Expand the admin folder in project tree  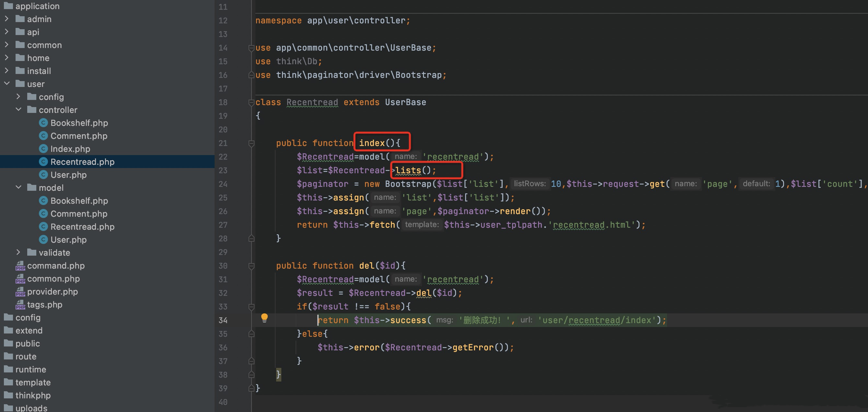(x=6, y=19)
